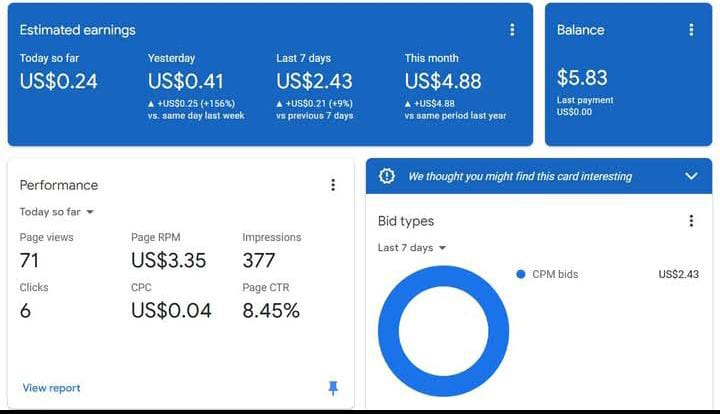Open View report link

[x=51, y=388]
